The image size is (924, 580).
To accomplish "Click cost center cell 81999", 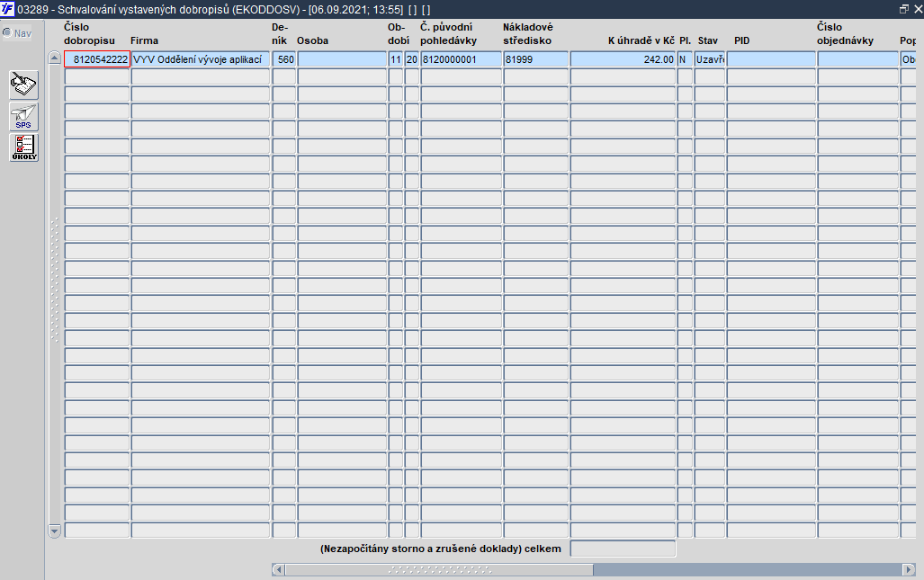I will pos(535,59).
